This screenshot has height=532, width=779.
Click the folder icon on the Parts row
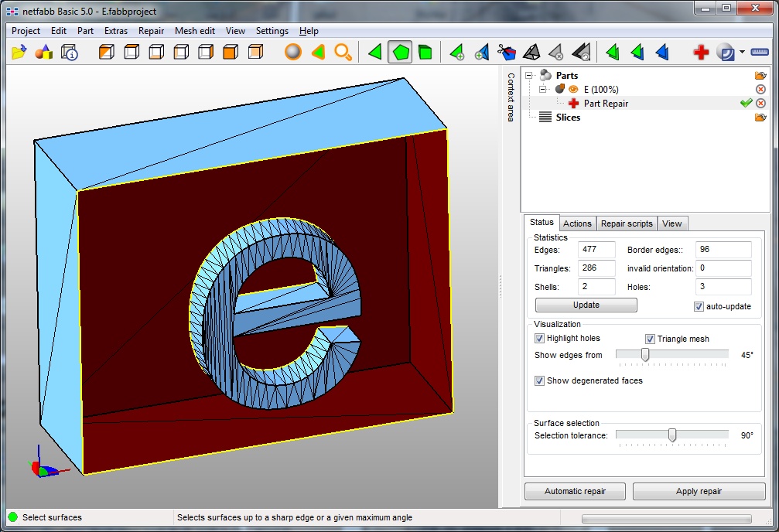(760, 76)
